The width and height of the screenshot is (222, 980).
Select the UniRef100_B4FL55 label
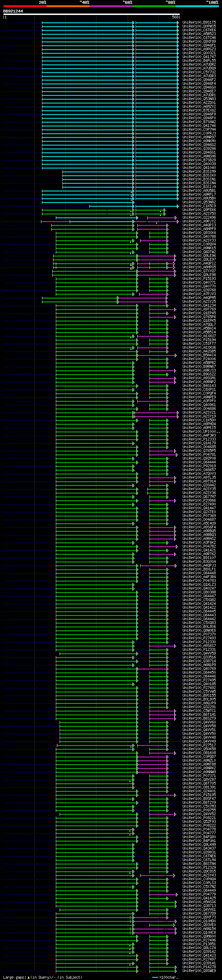[199, 60]
